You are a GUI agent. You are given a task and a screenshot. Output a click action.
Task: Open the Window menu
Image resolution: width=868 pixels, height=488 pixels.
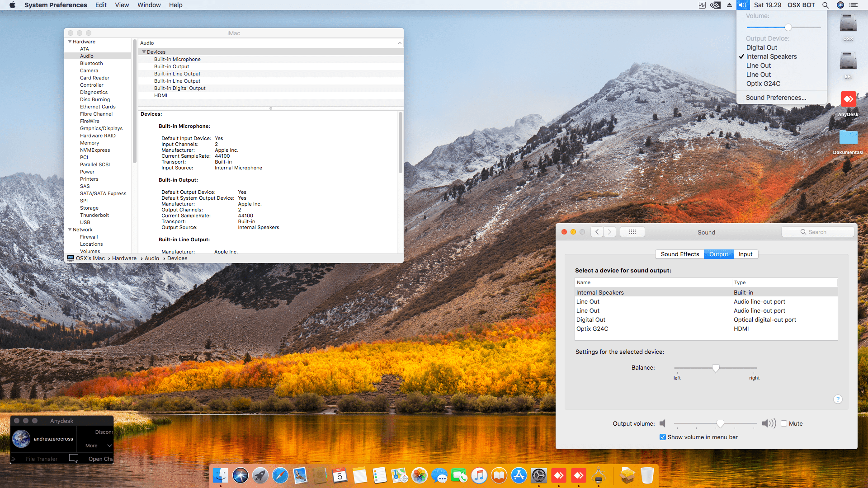click(149, 5)
